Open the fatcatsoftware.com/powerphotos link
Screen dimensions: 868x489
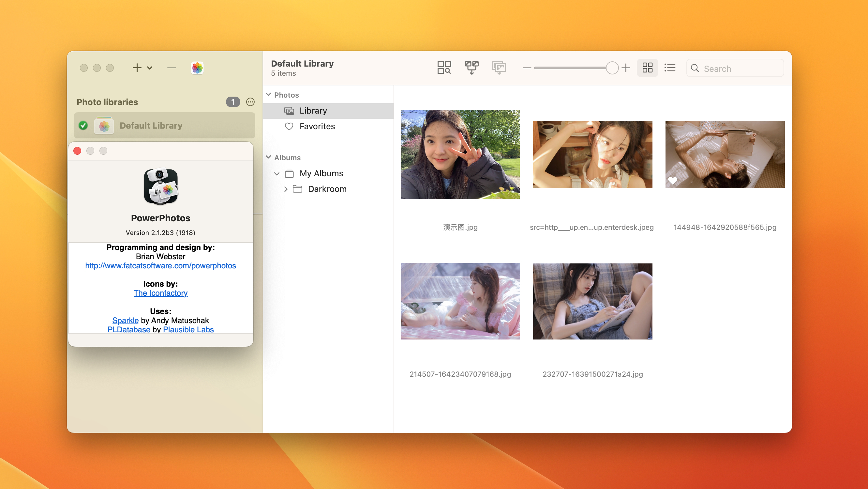click(x=160, y=266)
